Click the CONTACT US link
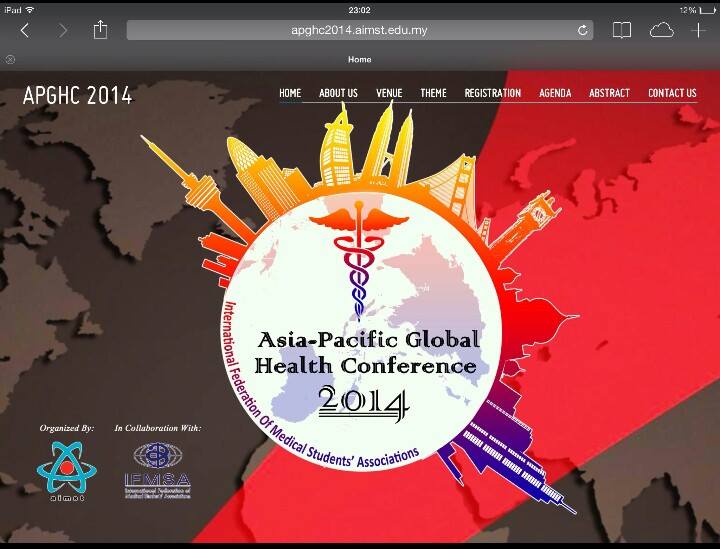Screen dimensions: 720x549 [x=672, y=93]
